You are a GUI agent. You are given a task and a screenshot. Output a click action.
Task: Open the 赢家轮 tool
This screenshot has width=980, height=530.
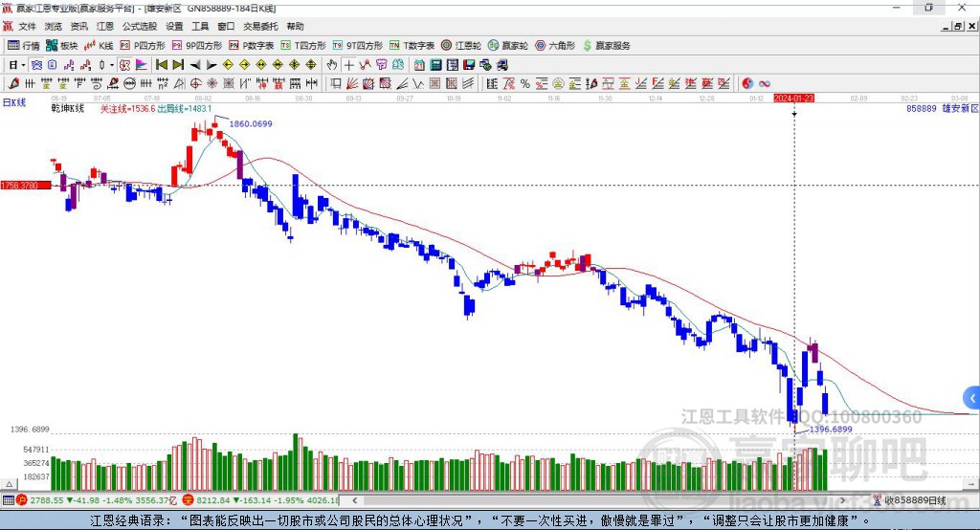508,46
